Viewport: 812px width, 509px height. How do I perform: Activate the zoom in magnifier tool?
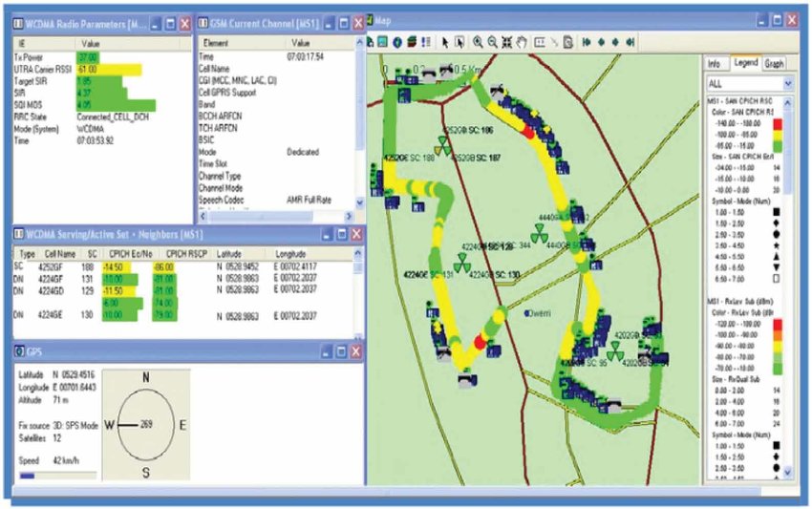click(478, 42)
